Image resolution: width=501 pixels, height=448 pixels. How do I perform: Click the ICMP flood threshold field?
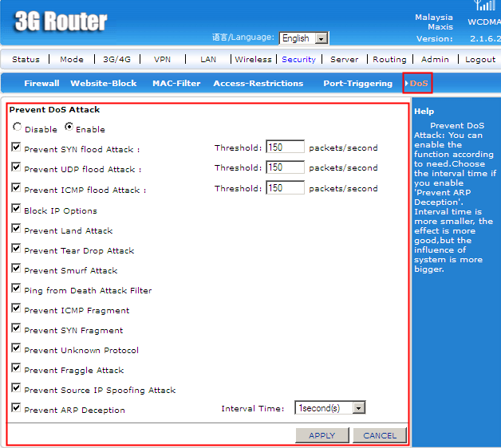tap(286, 189)
